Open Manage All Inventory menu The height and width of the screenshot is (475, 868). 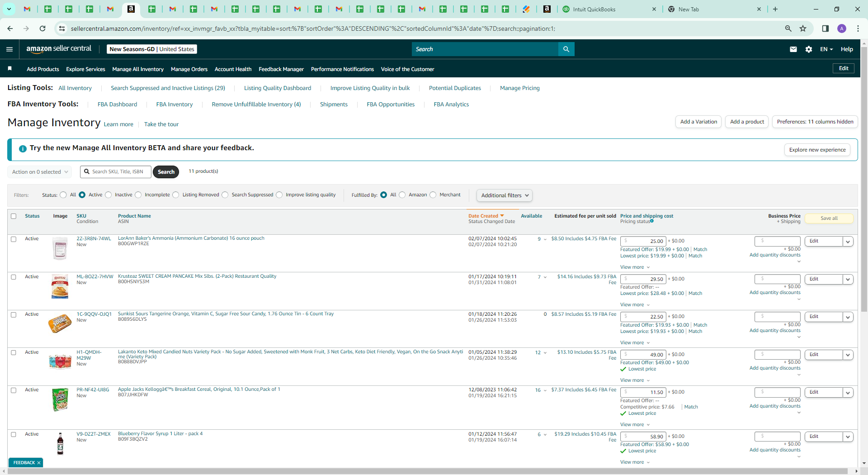click(138, 69)
